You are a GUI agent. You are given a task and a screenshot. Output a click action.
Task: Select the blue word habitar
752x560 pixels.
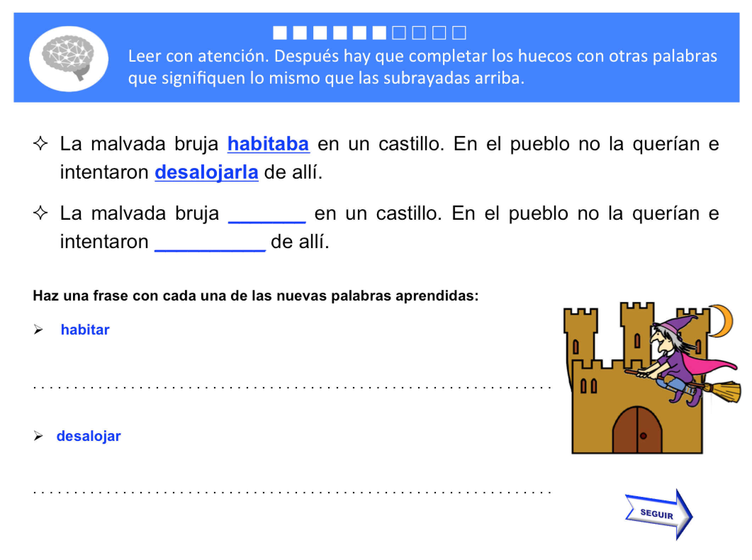point(85,329)
